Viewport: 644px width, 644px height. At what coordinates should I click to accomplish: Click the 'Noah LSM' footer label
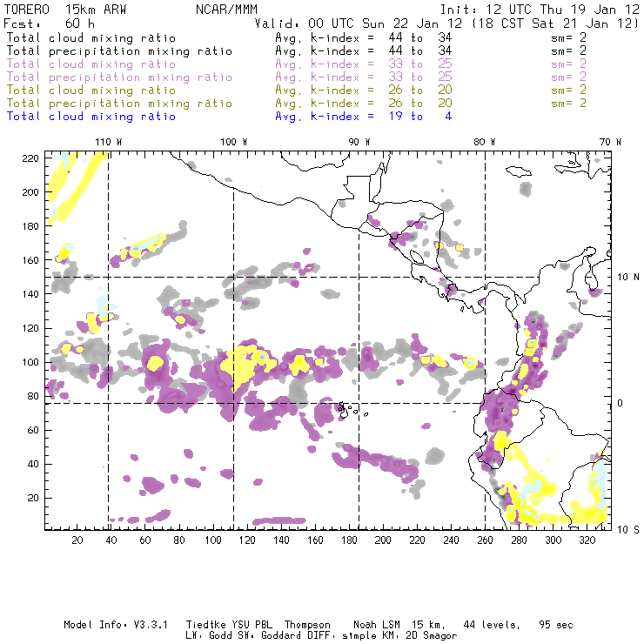pyautogui.click(x=377, y=625)
